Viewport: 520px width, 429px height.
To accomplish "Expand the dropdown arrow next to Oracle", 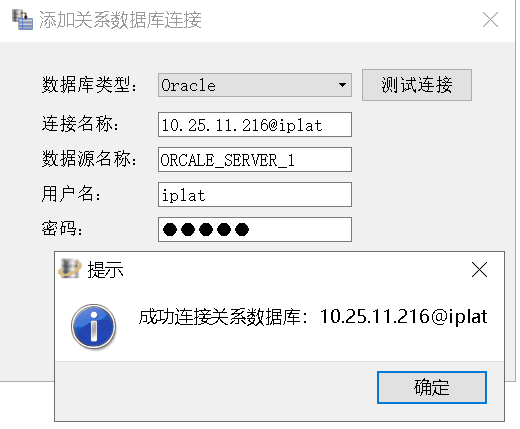I will 342,85.
